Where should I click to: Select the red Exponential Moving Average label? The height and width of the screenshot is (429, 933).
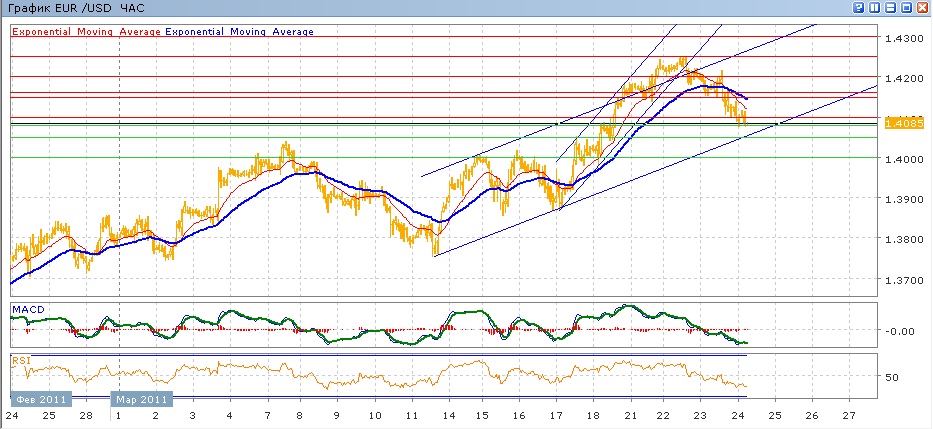click(86, 32)
